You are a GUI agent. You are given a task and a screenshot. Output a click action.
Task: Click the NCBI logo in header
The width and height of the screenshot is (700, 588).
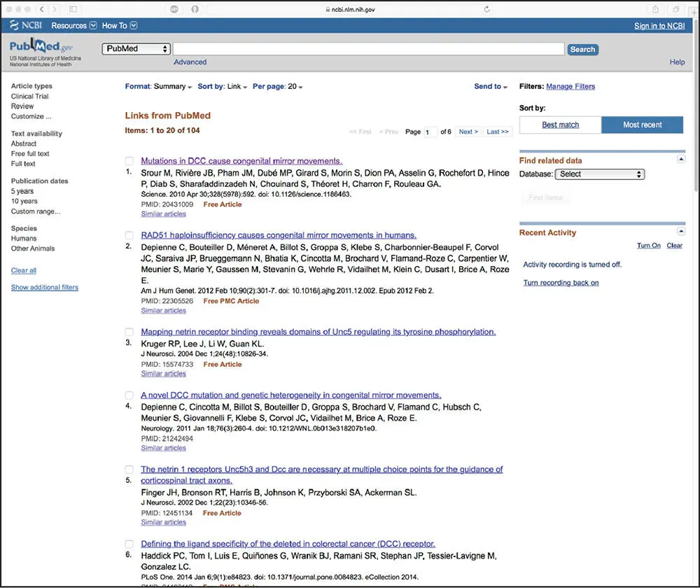[x=25, y=26]
